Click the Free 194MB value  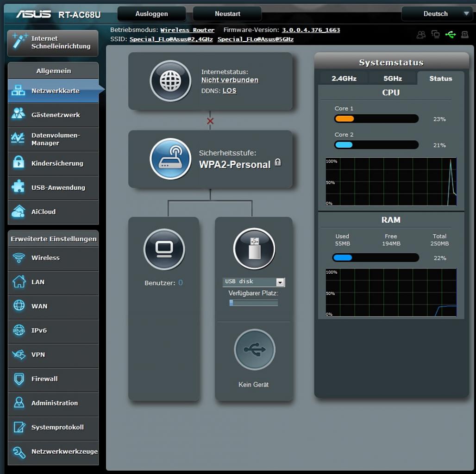pyautogui.click(x=391, y=243)
